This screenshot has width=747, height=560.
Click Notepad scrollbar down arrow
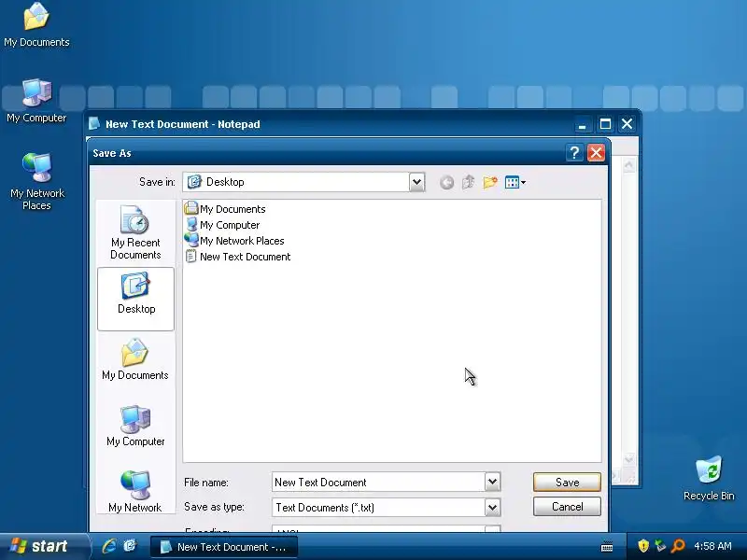click(628, 459)
